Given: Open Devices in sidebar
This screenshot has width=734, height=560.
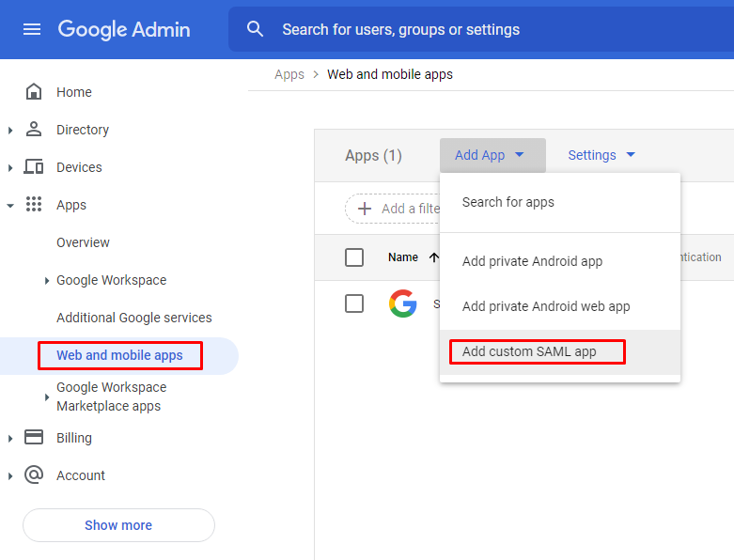Looking at the screenshot, I should tap(79, 167).
